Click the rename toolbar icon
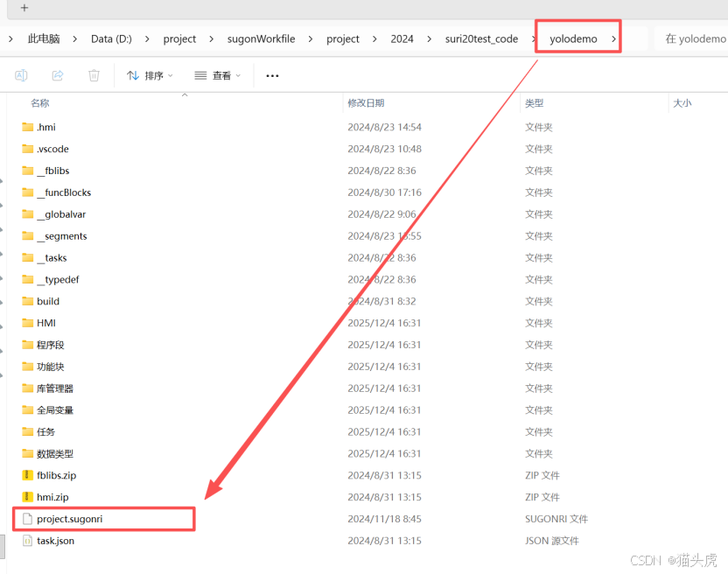Viewport: 728px width, 574px height. click(21, 75)
